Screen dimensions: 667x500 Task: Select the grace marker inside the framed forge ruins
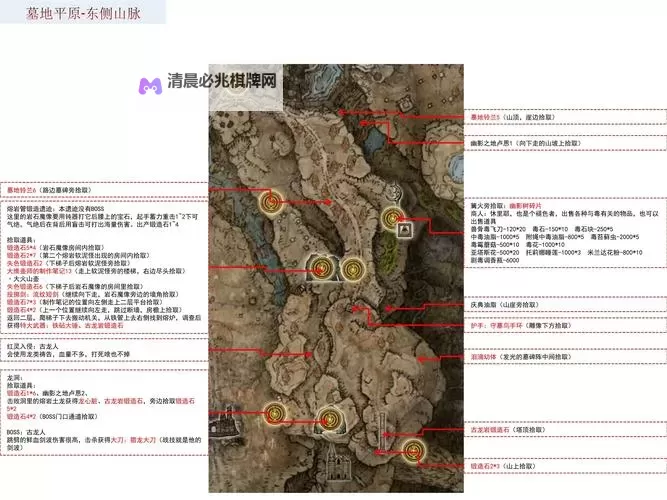point(321,269)
